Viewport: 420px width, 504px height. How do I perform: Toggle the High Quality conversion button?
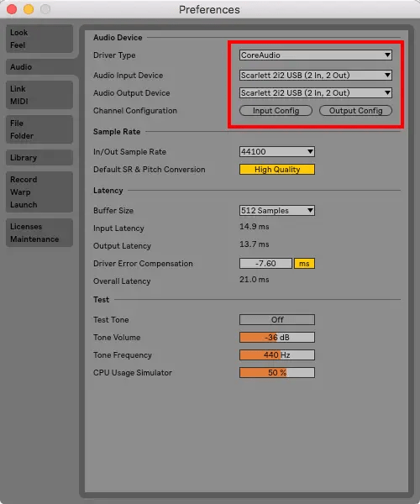pyautogui.click(x=277, y=170)
